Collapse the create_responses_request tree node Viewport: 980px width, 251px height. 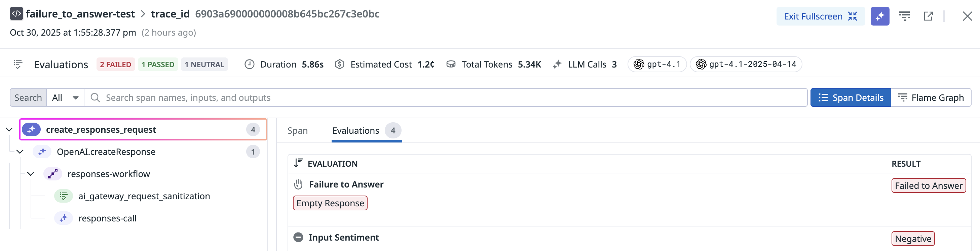tap(9, 130)
